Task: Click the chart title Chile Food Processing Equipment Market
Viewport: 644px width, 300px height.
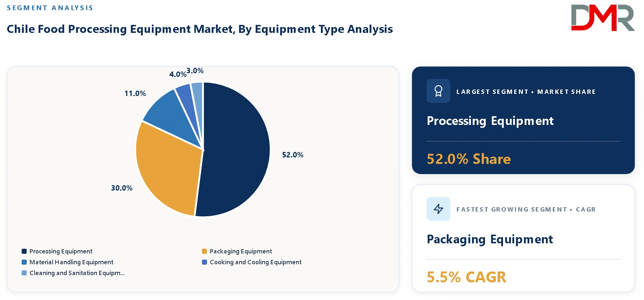Action: click(x=200, y=29)
